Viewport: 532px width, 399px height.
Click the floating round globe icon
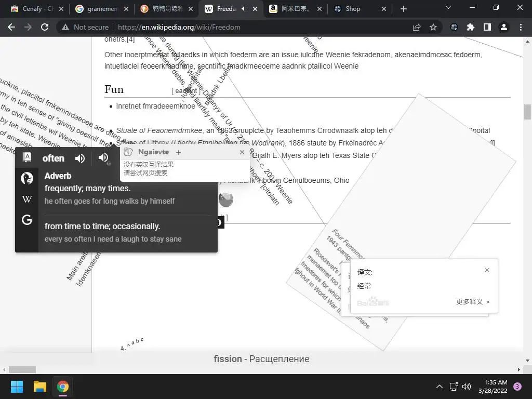point(225,200)
